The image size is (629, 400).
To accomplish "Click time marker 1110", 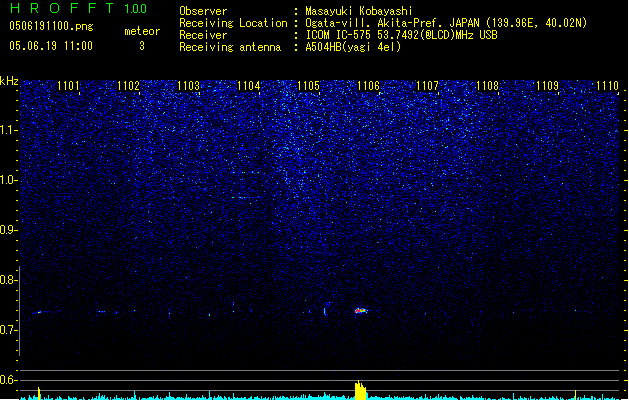I will [607, 85].
